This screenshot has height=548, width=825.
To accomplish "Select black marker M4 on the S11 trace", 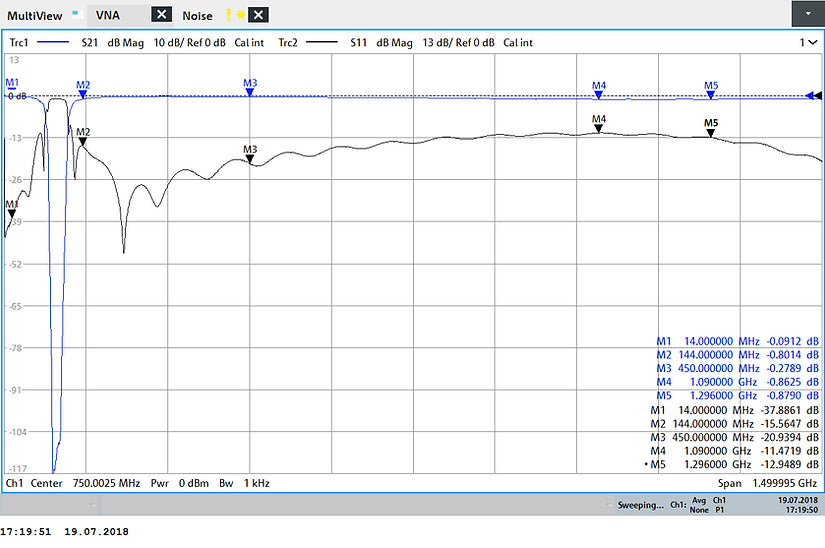I will [x=599, y=125].
